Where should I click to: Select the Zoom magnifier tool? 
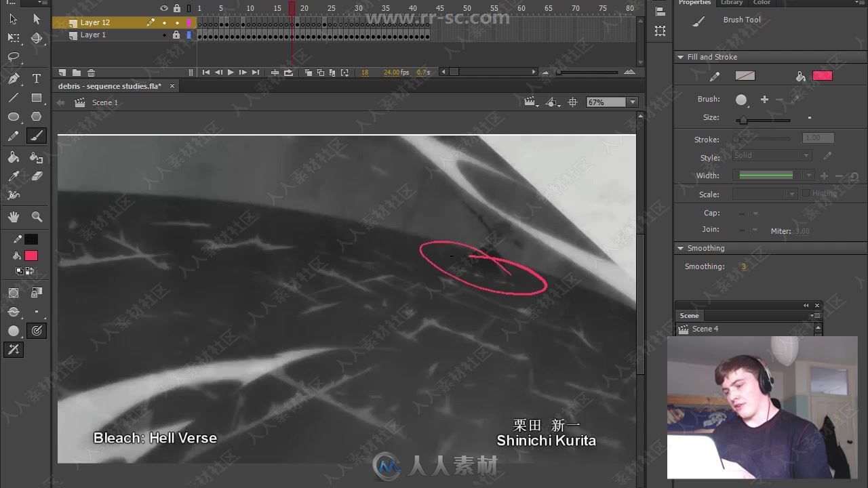click(x=37, y=217)
